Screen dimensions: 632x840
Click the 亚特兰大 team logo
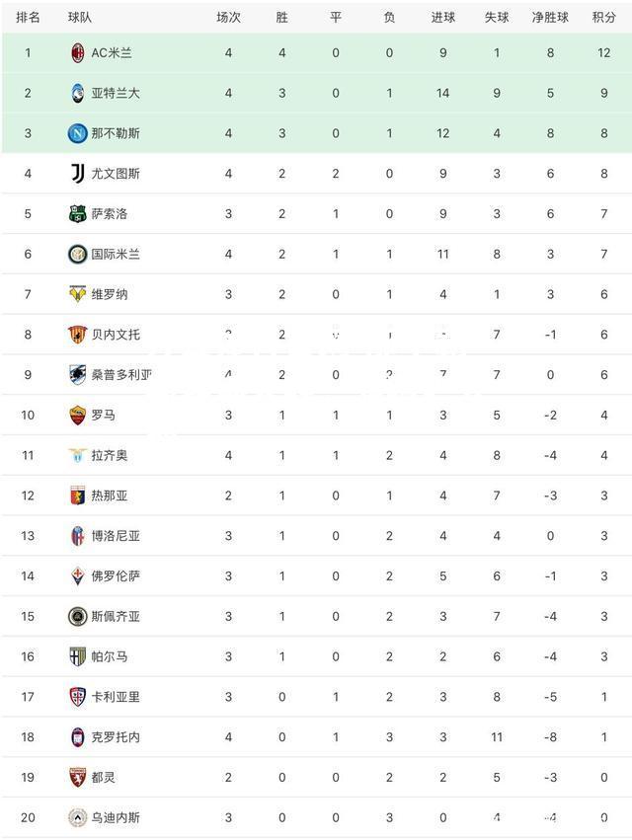click(x=78, y=93)
